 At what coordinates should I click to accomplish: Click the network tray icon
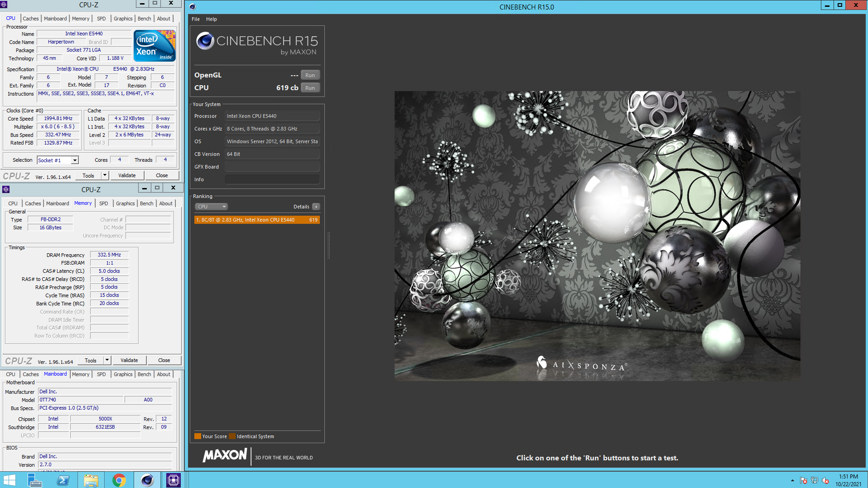(814, 480)
